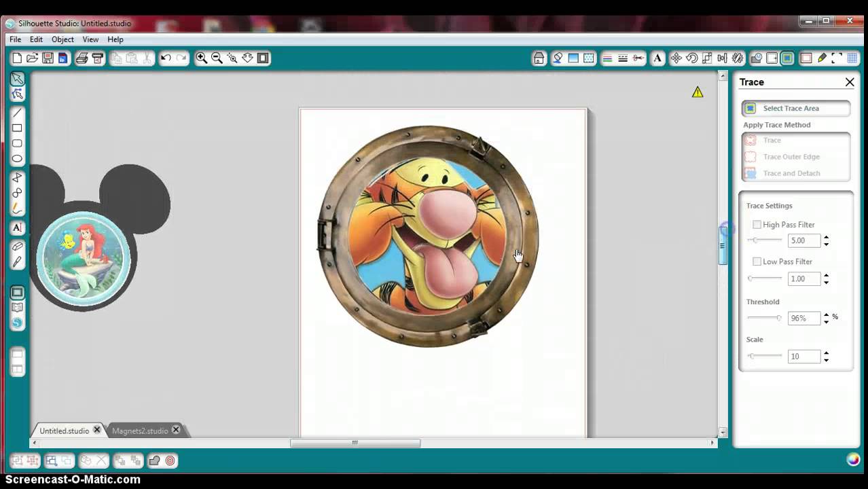Select the Curve Shape drawing tool

pos(17,193)
